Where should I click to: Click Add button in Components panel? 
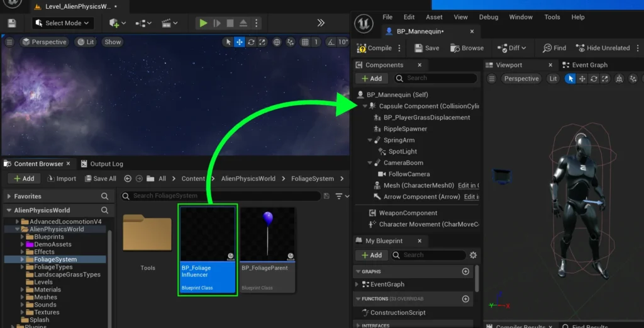click(x=371, y=79)
